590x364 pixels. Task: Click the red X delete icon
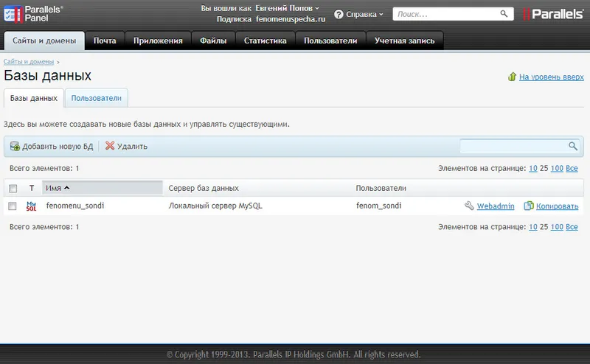click(110, 145)
